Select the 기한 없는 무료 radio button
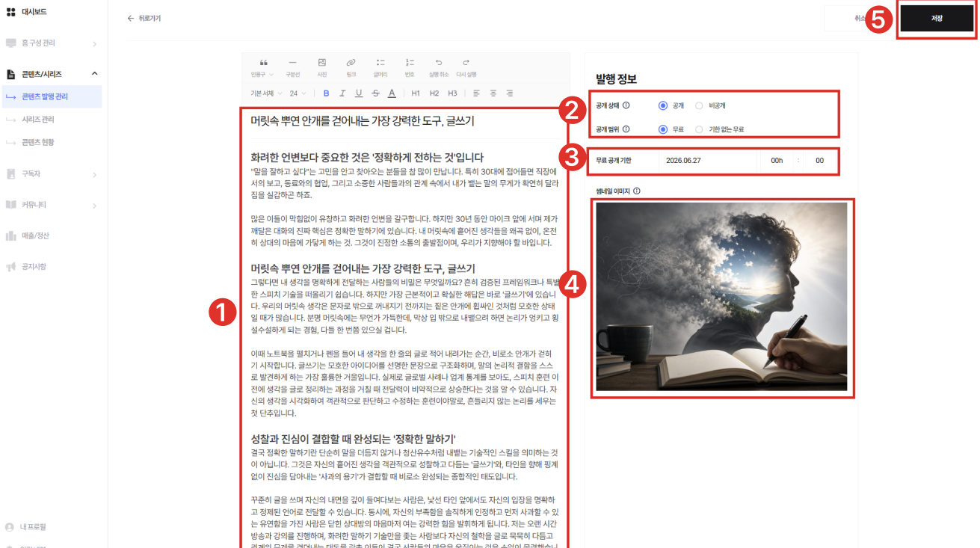The image size is (980, 548). point(699,129)
